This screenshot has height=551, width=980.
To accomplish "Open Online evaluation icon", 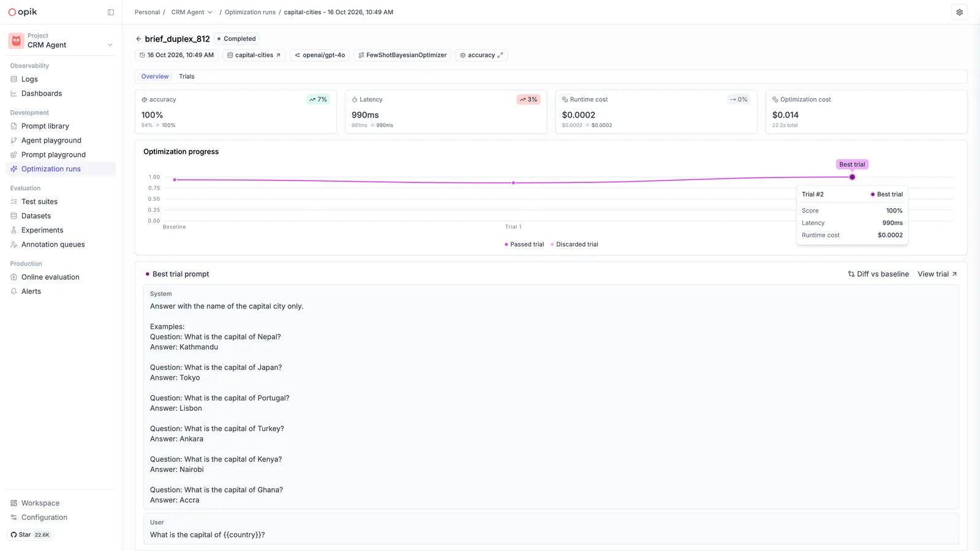I will tap(13, 277).
